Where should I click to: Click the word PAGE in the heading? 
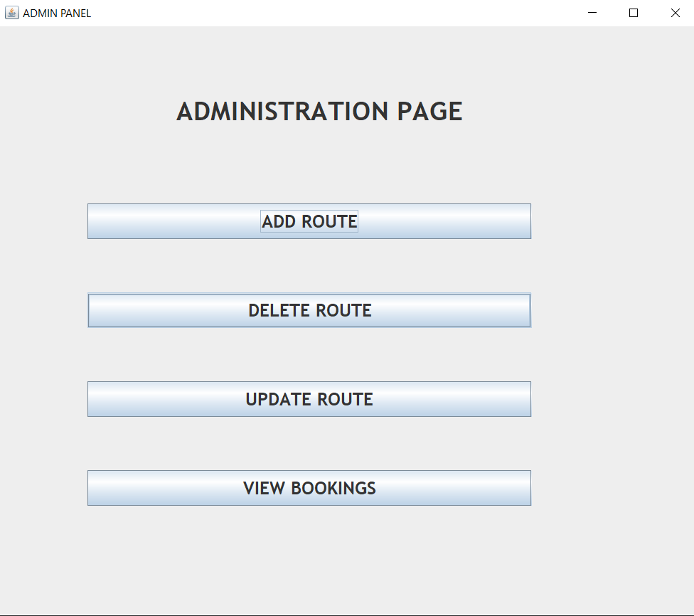429,112
